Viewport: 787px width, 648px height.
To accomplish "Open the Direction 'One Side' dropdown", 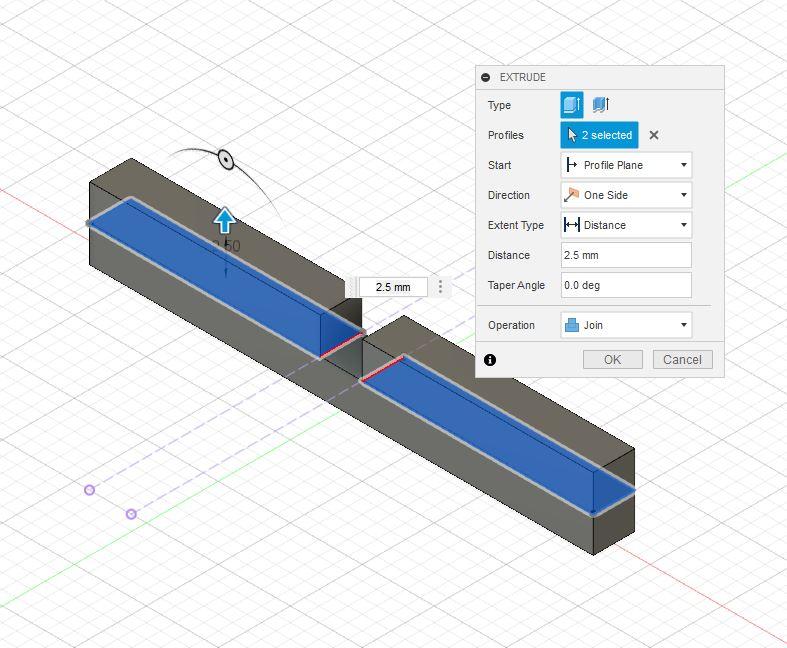I will pyautogui.click(x=626, y=195).
